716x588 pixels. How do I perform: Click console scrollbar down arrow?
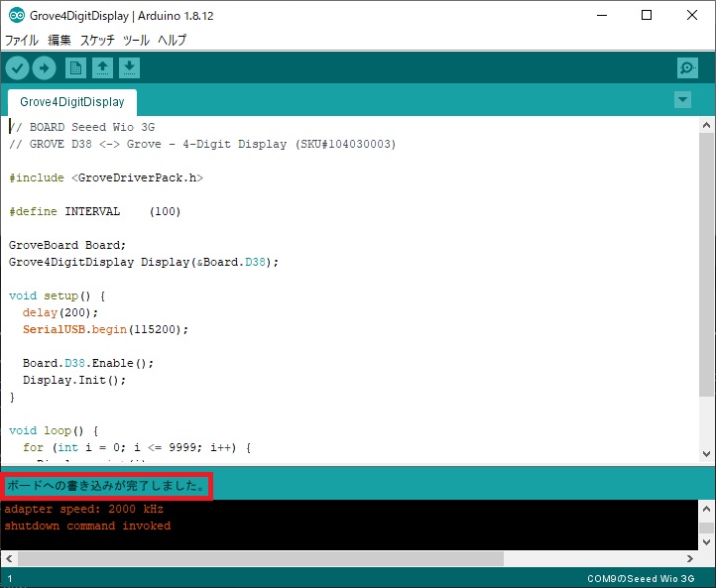tap(706, 542)
